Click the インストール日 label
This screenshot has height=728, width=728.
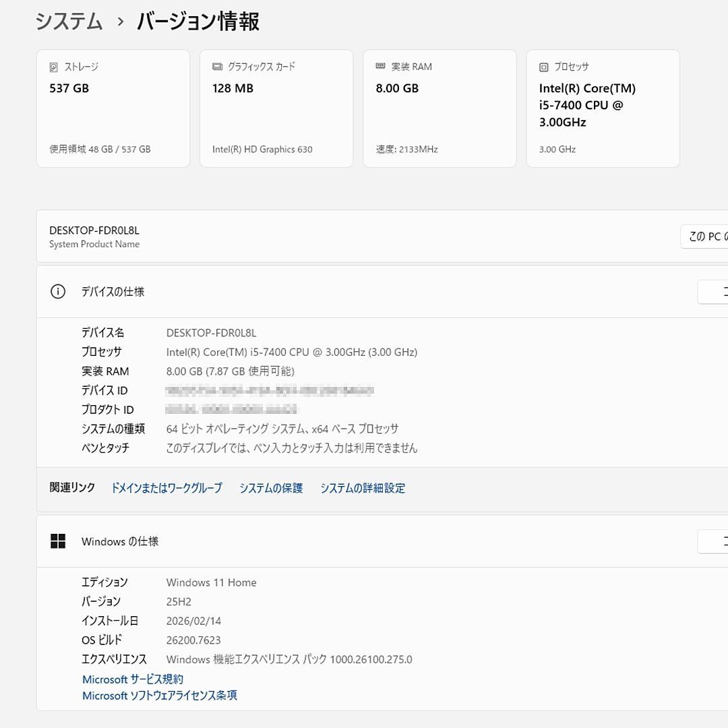[x=110, y=620]
